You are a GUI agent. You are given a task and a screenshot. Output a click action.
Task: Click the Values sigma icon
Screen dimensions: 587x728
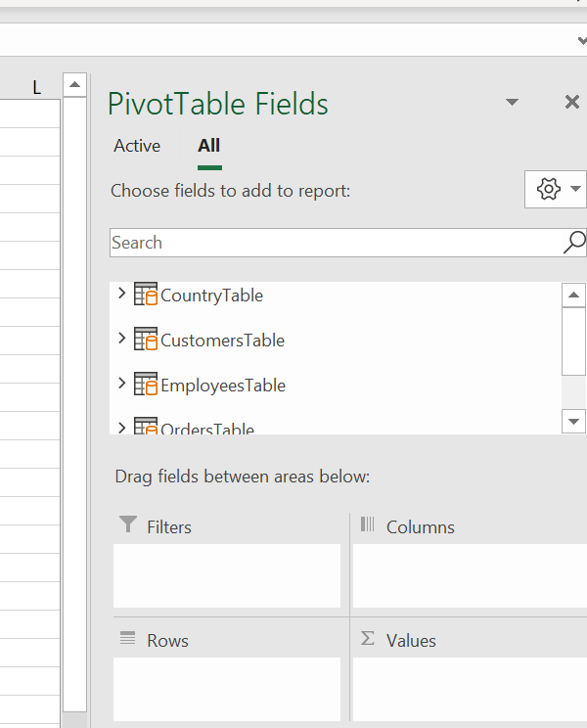(368, 639)
